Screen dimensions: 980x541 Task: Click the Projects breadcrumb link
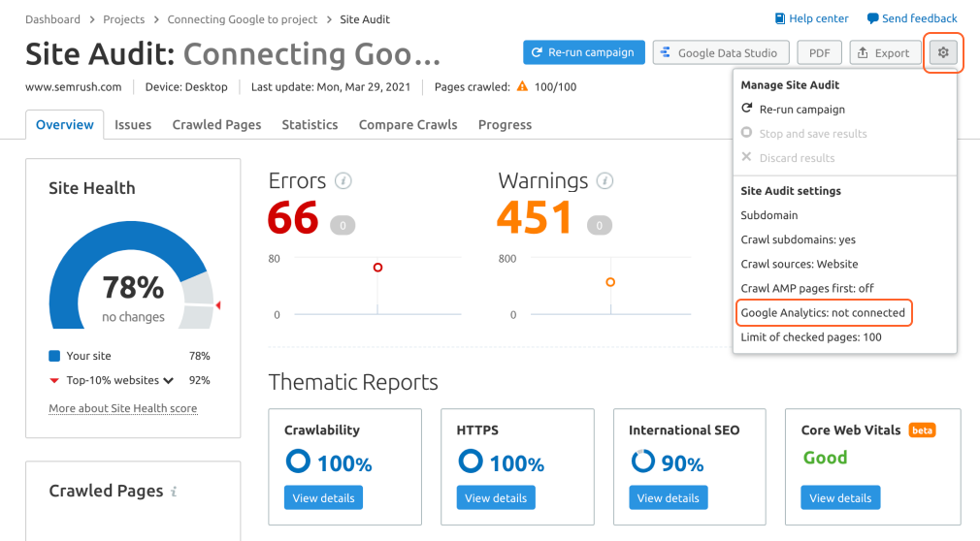coord(124,19)
